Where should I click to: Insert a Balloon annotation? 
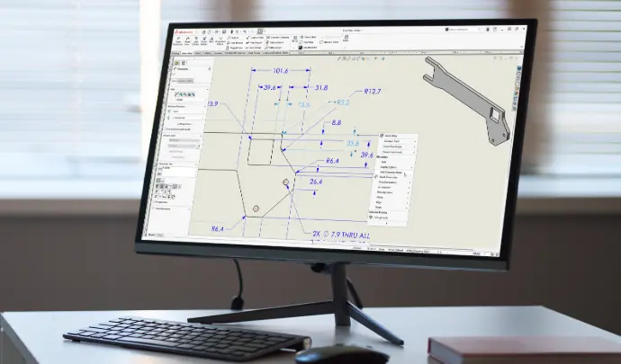(233, 38)
